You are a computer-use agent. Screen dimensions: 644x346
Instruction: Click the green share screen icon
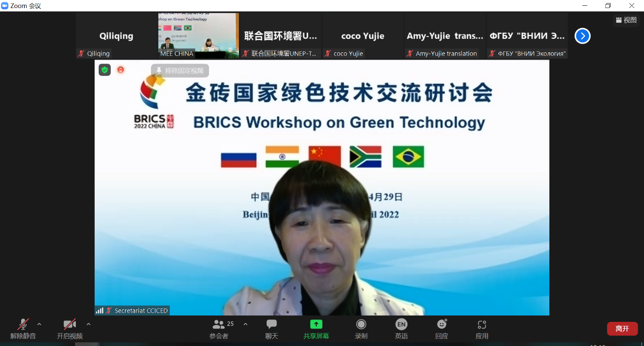(316, 325)
